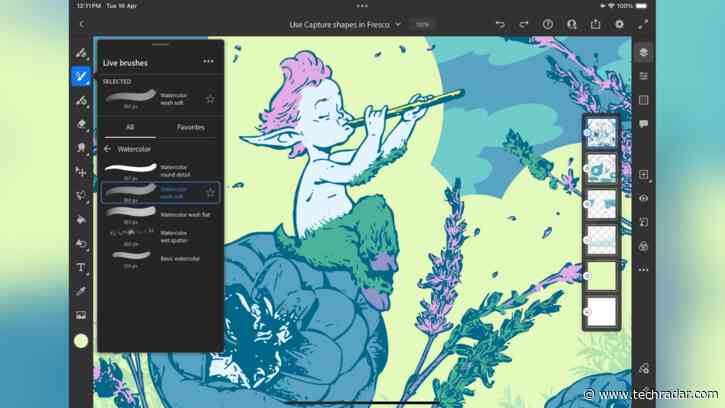
Task: Choose Watercolor round detail brush
Action: coord(160,171)
